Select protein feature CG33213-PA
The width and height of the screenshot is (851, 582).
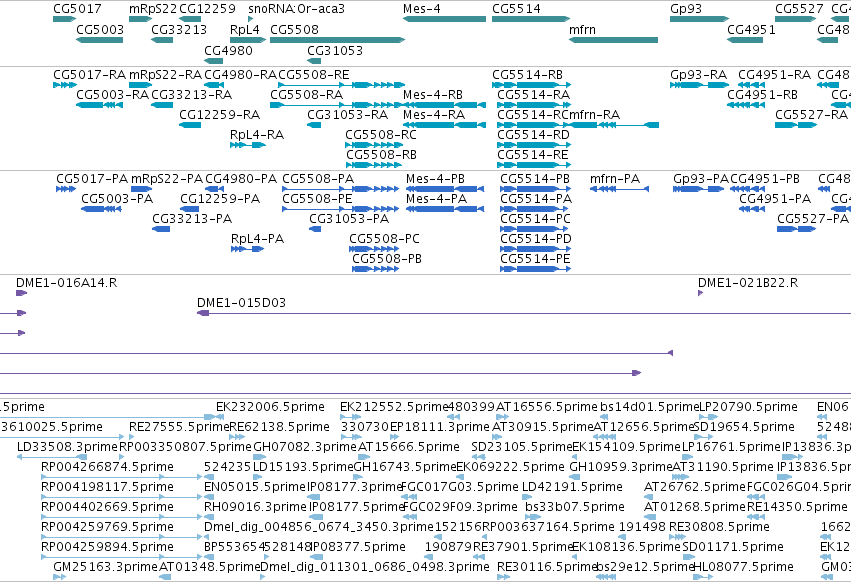[x=161, y=229]
